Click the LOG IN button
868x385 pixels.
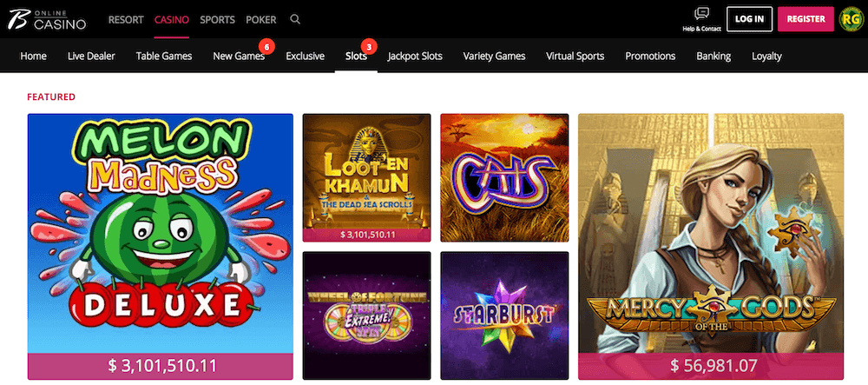[x=750, y=19]
